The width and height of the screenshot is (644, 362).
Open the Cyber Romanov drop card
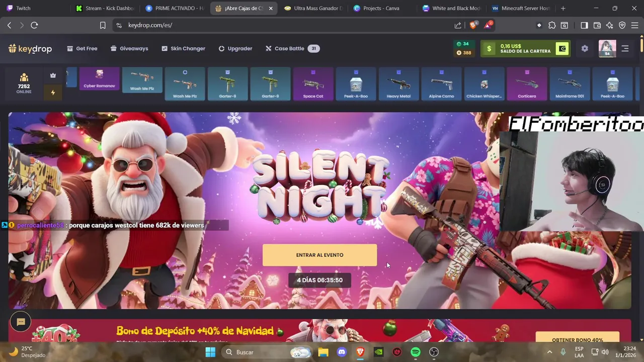[99, 79]
